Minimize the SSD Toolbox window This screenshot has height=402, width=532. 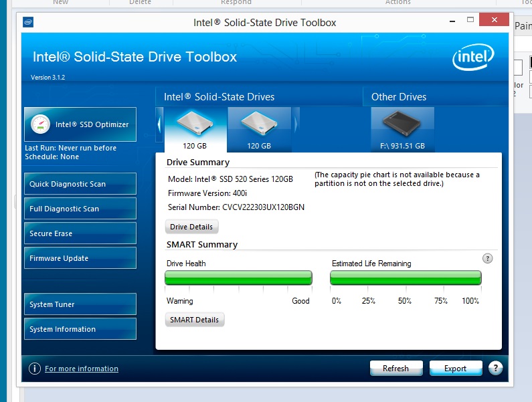click(452, 21)
